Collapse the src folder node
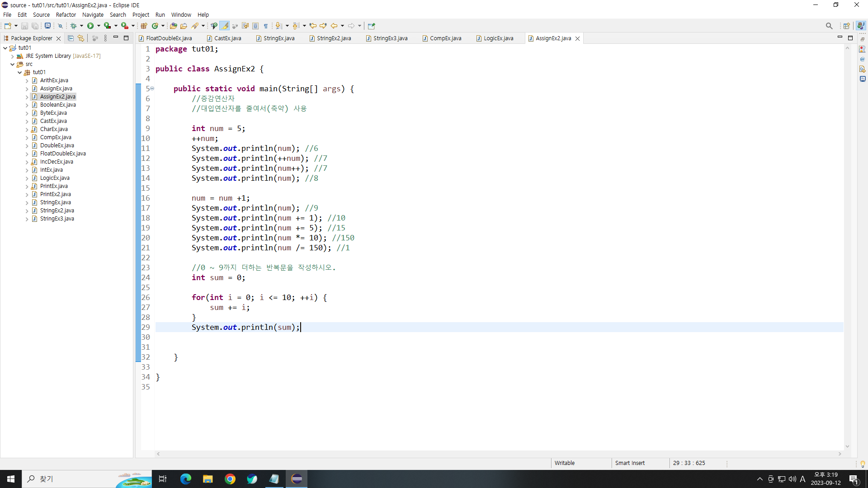This screenshot has height=488, width=868. 12,64
